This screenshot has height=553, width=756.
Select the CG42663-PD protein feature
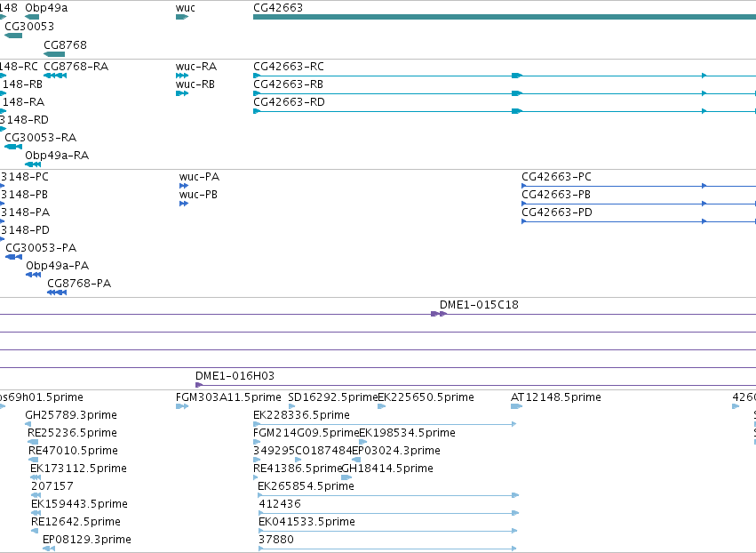coord(639,221)
